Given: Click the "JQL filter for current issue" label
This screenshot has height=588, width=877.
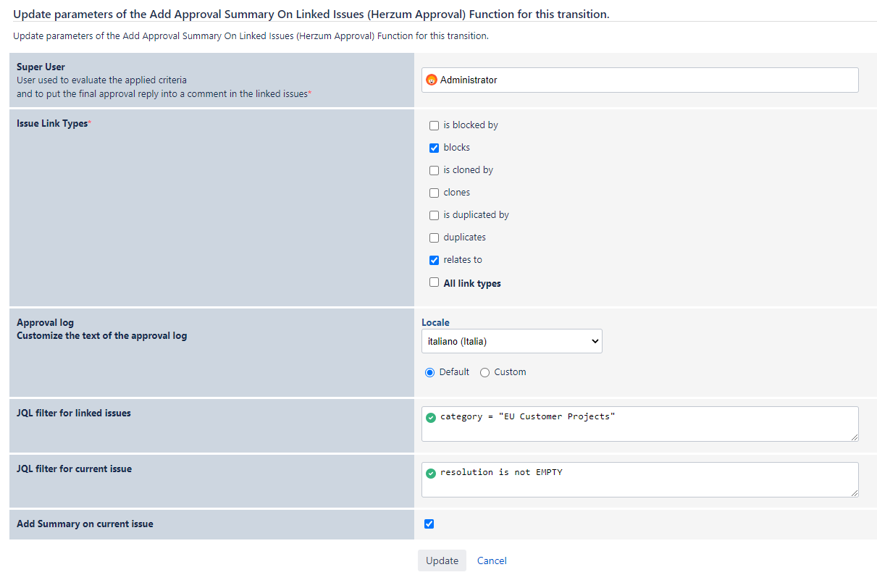Looking at the screenshot, I should (x=74, y=469).
